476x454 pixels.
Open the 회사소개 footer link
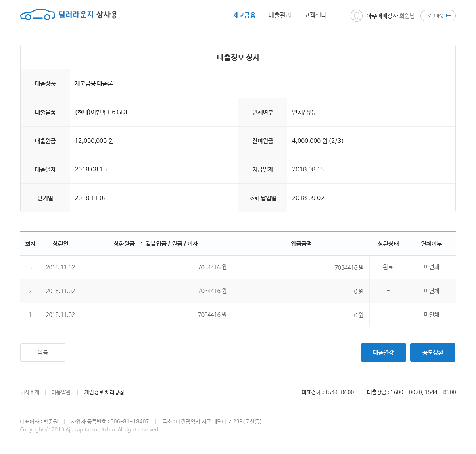[29, 392]
